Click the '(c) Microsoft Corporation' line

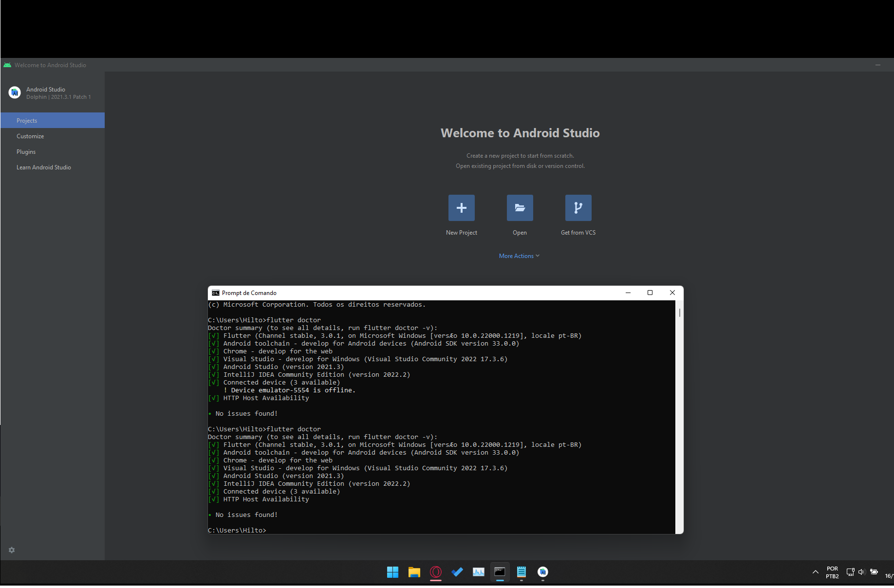pos(317,305)
